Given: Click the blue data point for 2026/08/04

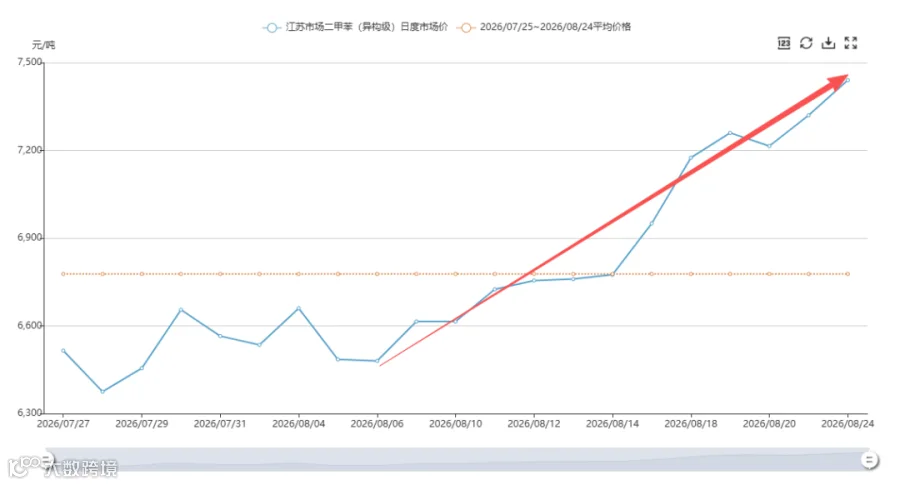Looking at the screenshot, I should tap(298, 308).
